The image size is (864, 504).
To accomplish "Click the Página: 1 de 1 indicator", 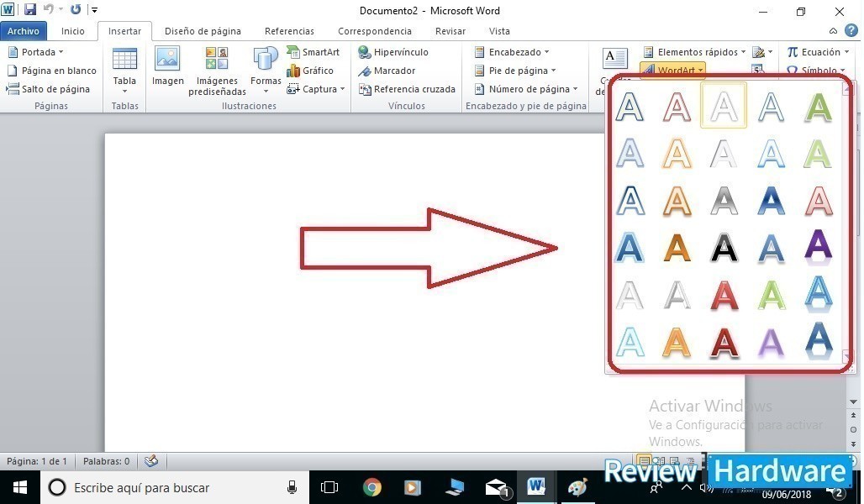I will coord(37,461).
